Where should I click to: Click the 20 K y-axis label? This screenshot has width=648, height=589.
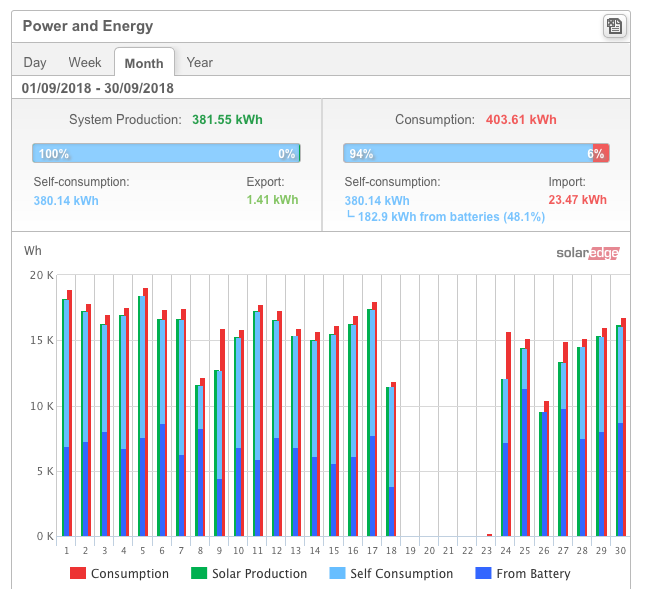tap(41, 275)
